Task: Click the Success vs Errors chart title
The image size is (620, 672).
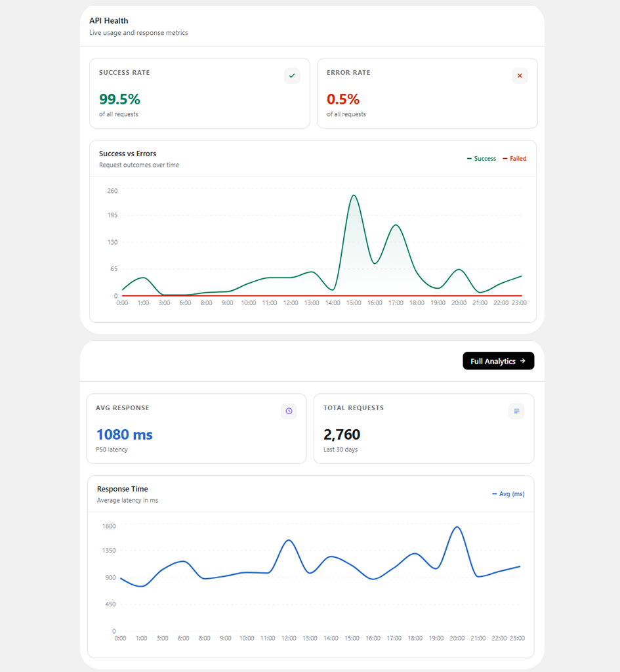Action: tap(128, 154)
